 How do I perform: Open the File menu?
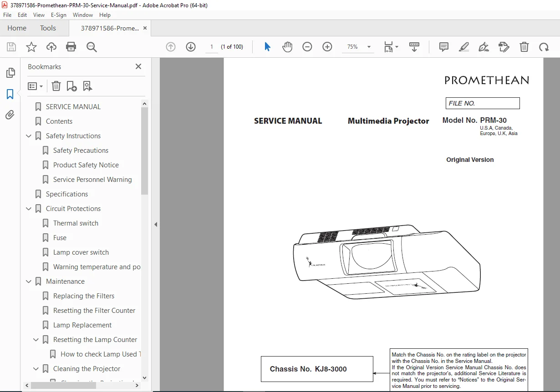click(7, 15)
